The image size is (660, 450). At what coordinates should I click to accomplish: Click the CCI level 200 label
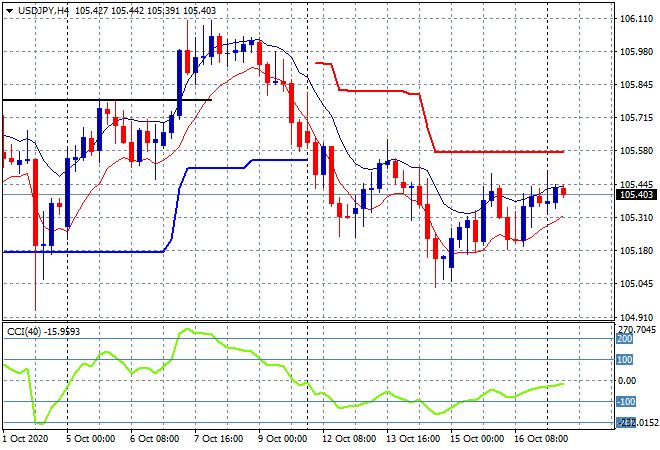point(625,339)
